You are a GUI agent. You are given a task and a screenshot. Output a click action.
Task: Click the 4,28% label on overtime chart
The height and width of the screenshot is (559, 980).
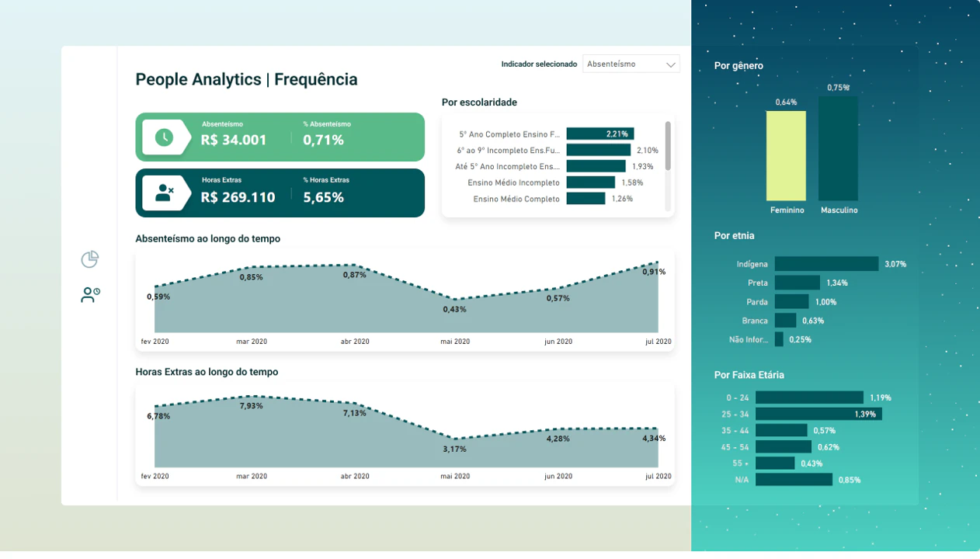pos(558,439)
